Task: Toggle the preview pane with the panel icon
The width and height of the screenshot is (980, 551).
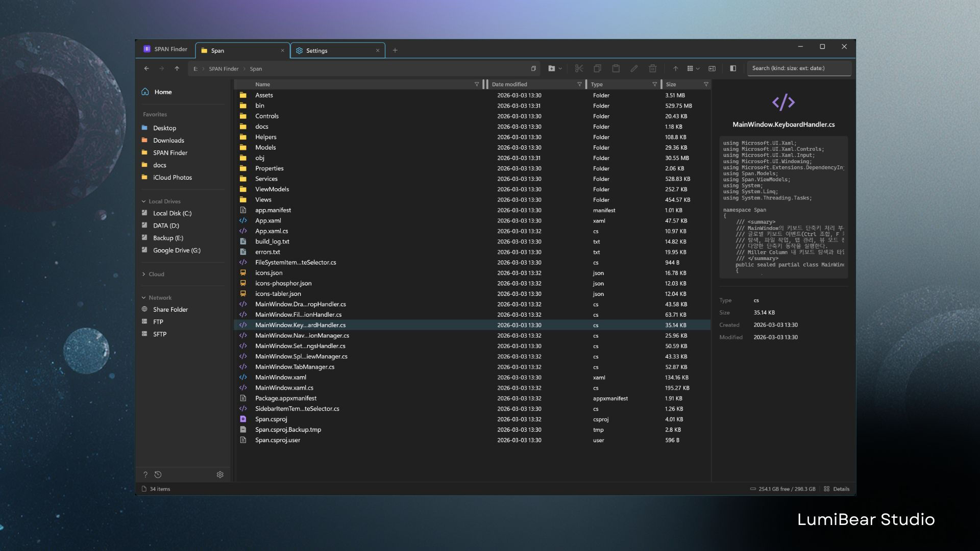Action: (x=733, y=68)
